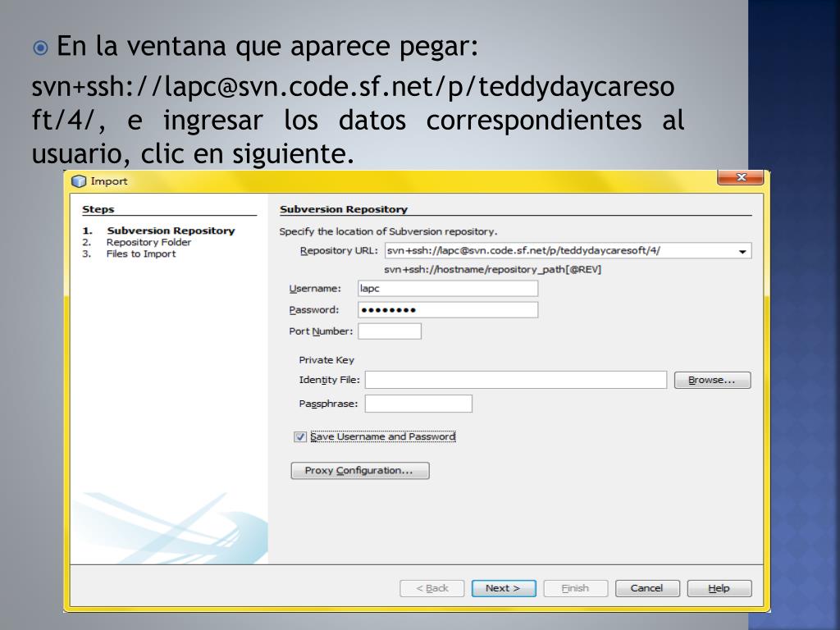Select the Port Number field
The width and height of the screenshot is (840, 630).
point(390,331)
